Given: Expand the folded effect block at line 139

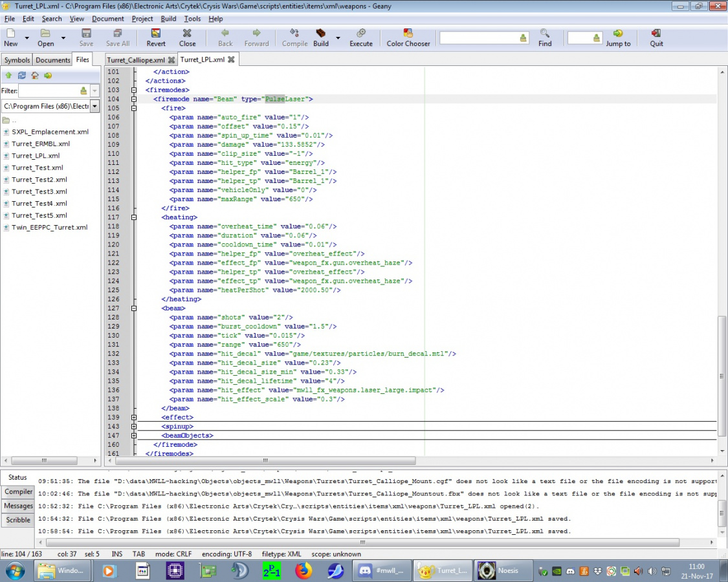Looking at the screenshot, I should tap(134, 418).
